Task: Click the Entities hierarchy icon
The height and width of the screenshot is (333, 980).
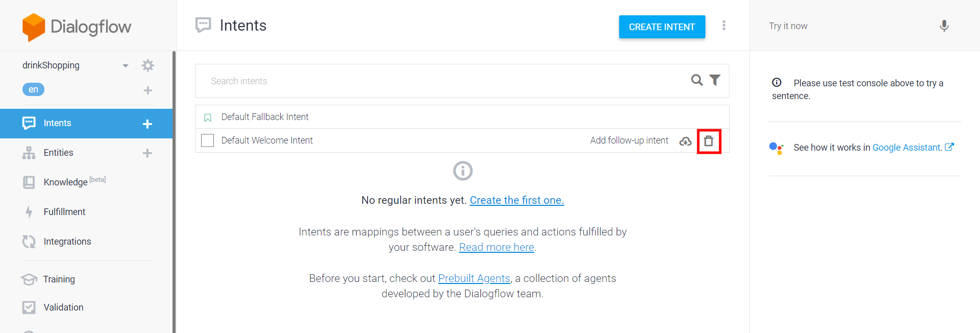Action: 29,153
